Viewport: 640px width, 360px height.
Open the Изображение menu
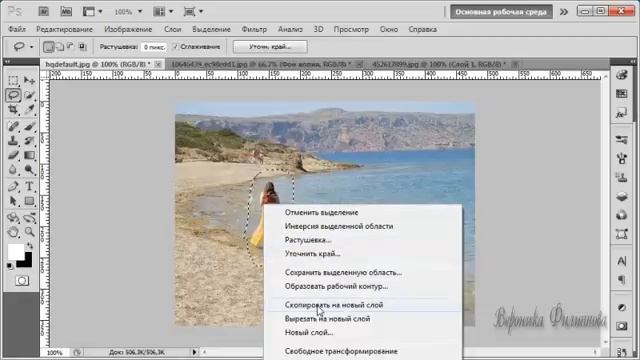(x=128, y=29)
